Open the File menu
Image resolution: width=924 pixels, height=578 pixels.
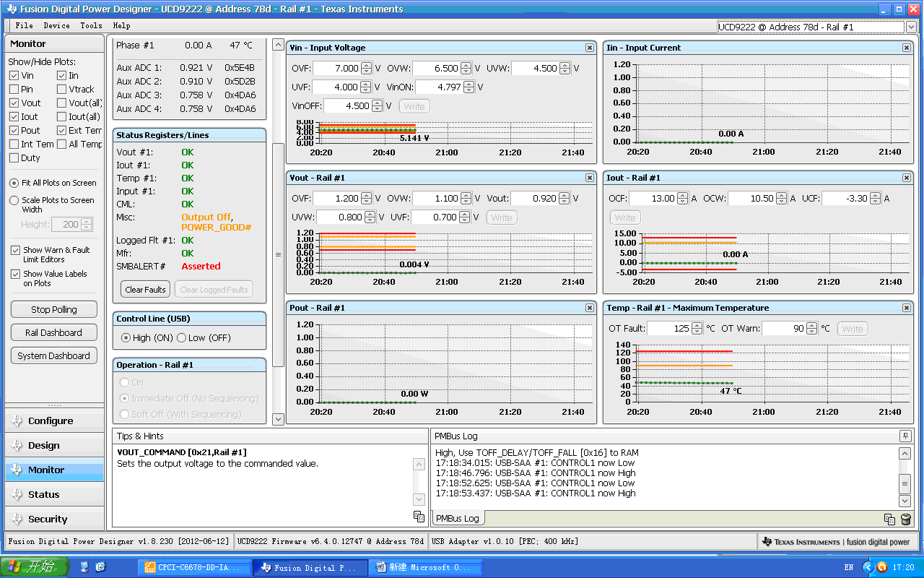tap(24, 26)
